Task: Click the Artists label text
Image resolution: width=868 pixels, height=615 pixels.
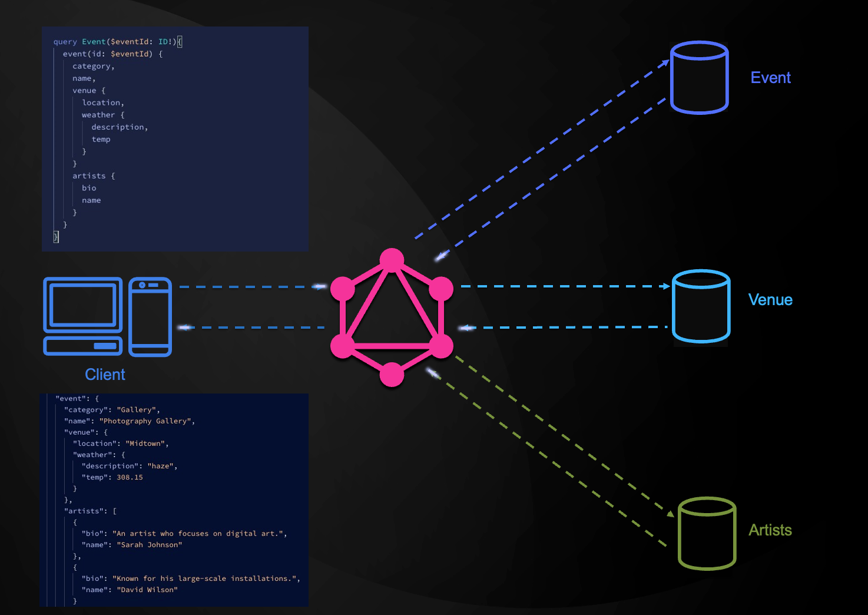Action: (771, 530)
